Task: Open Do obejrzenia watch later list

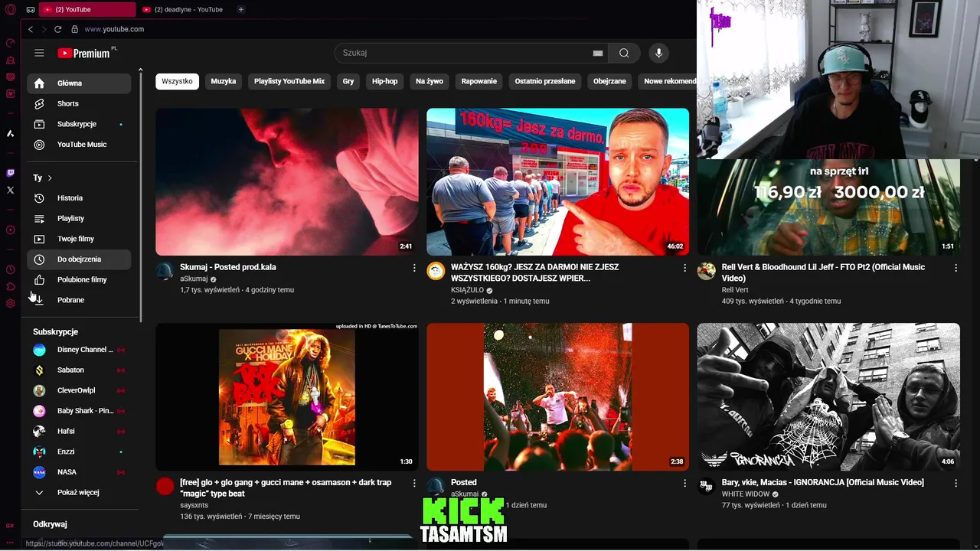Action: coord(79,259)
